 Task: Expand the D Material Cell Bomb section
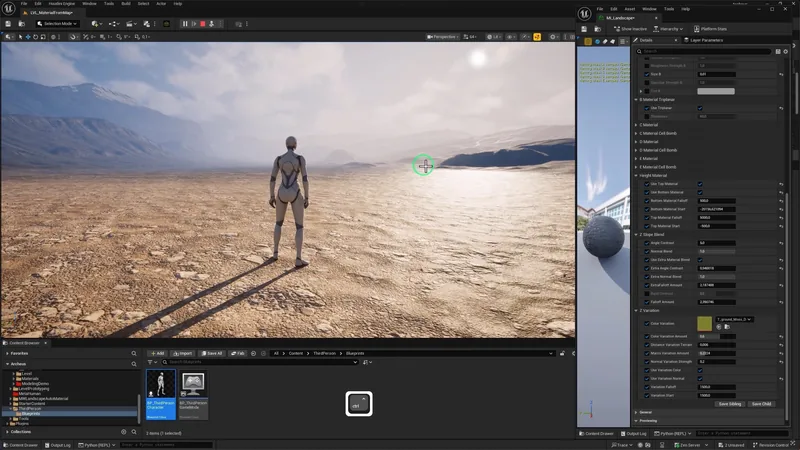pos(636,151)
